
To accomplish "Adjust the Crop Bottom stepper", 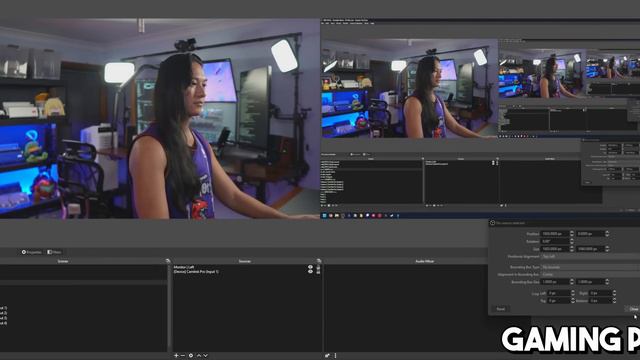I will (614, 300).
